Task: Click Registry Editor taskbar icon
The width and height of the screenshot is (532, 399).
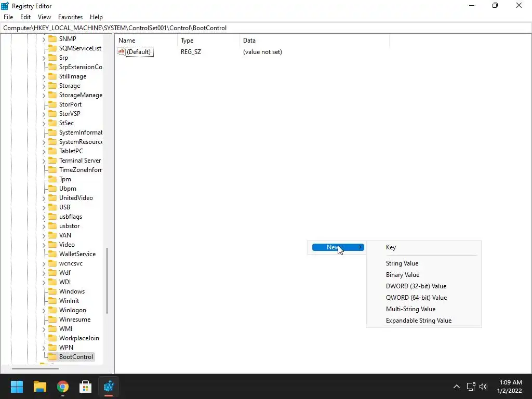Action: [109, 387]
